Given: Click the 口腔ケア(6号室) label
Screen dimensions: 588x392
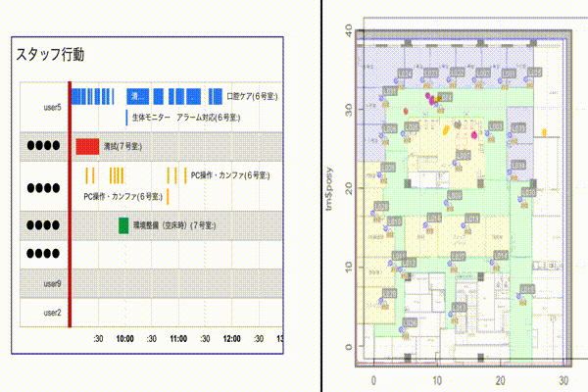Looking at the screenshot, I should coord(252,96).
